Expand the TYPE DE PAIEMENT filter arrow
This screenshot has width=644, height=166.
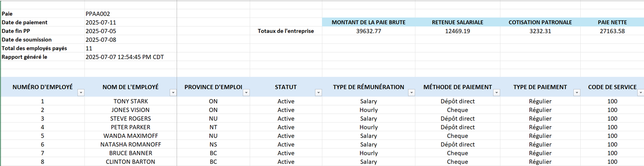pos(577,93)
